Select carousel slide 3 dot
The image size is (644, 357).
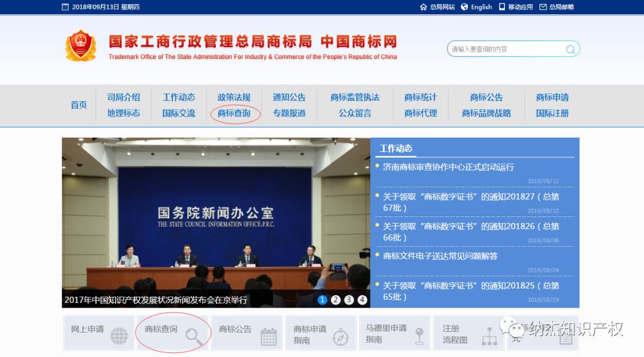(349, 300)
